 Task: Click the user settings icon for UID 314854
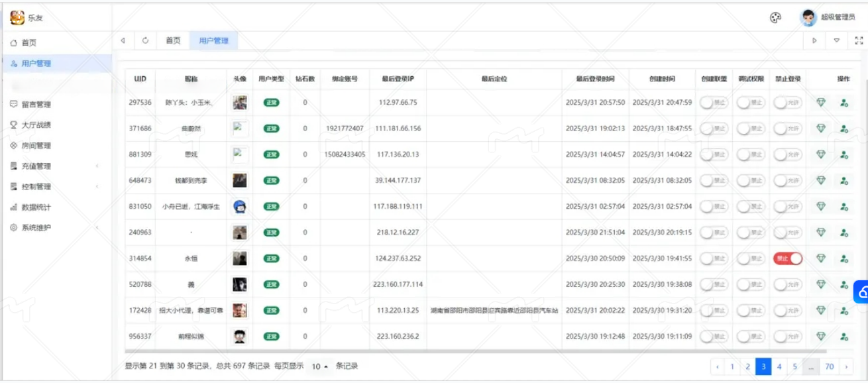[x=843, y=258]
